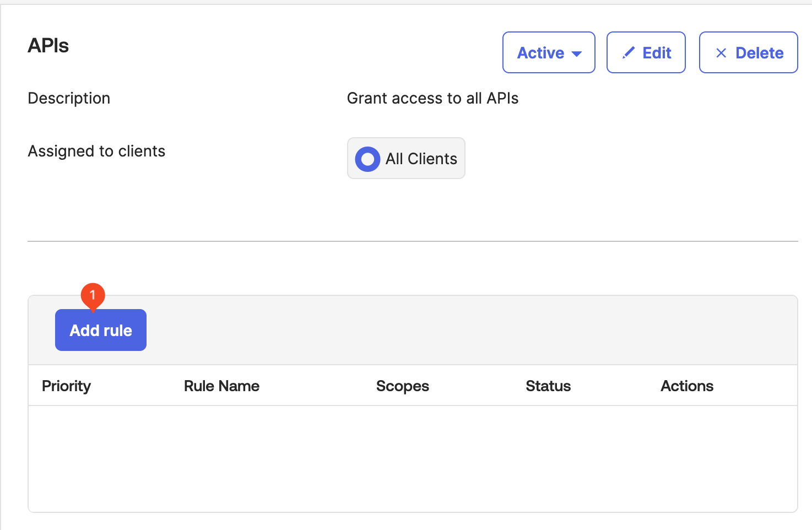Click the Actions column header

(x=686, y=386)
